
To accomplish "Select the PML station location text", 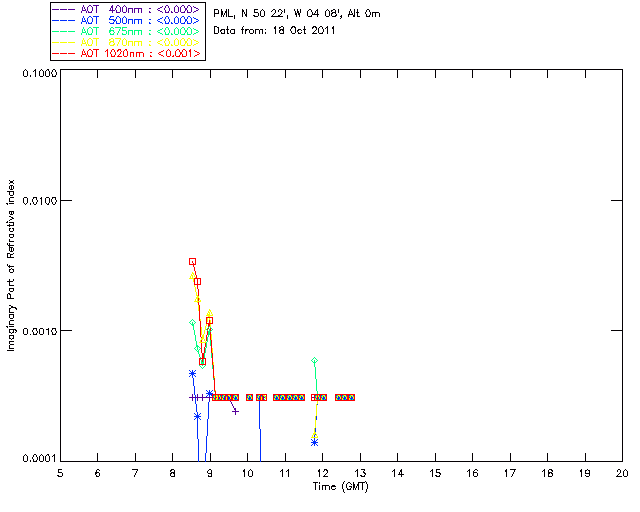I will 297,14.
